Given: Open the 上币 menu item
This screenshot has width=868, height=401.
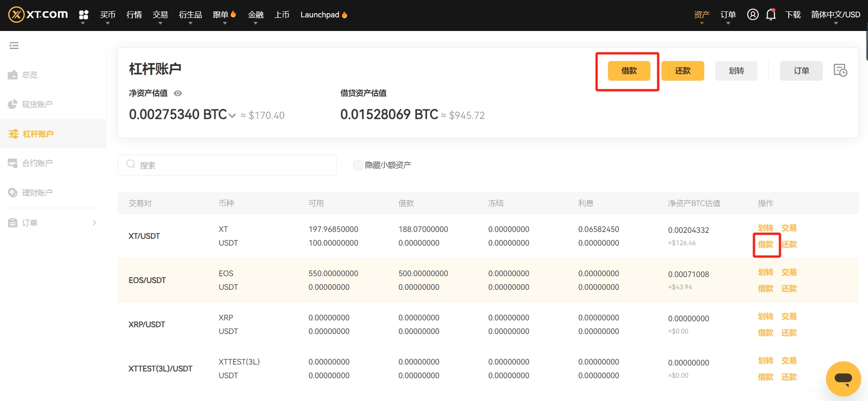Looking at the screenshot, I should click(x=282, y=15).
